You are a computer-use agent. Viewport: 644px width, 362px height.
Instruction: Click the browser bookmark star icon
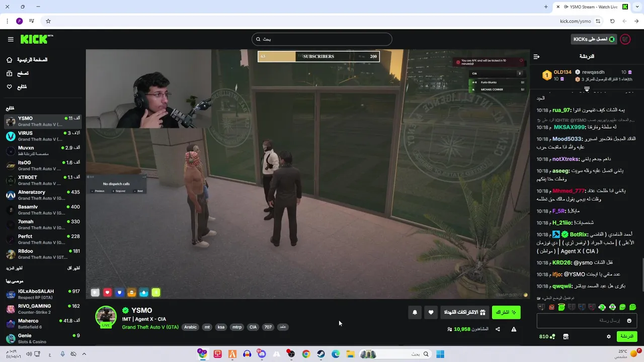[x=48, y=21]
